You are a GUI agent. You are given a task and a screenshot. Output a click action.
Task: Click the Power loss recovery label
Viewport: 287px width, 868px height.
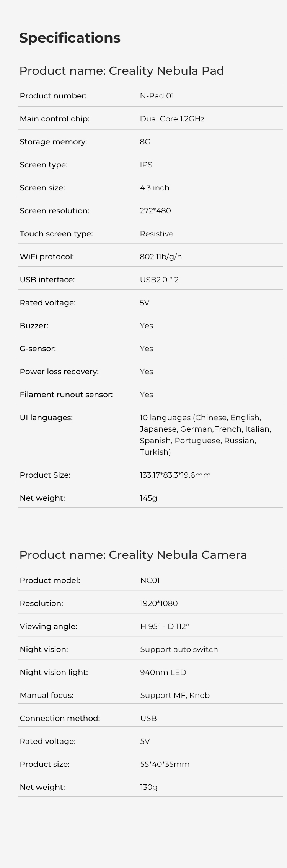59,372
